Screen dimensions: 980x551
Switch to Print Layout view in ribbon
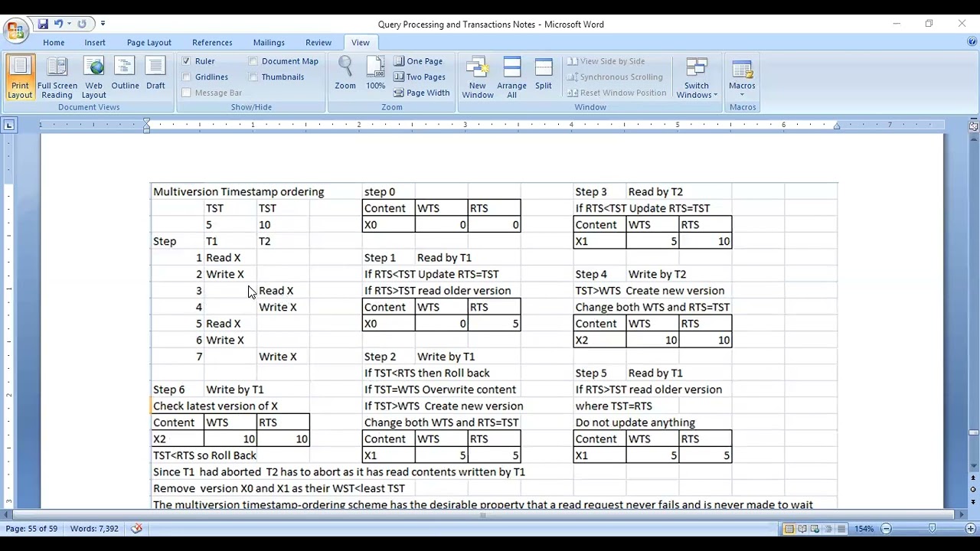pyautogui.click(x=20, y=78)
